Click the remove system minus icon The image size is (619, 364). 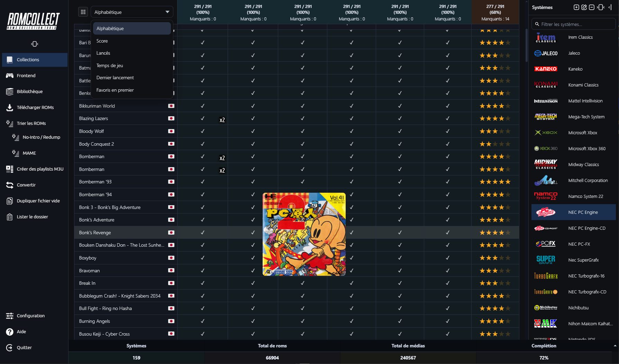tap(591, 7)
